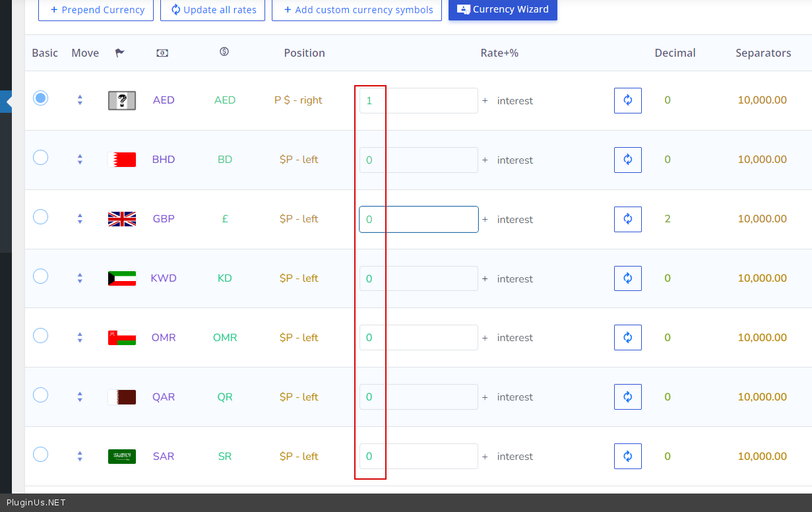Open the Currency Wizard
Viewport: 812px width, 512px height.
[503, 9]
